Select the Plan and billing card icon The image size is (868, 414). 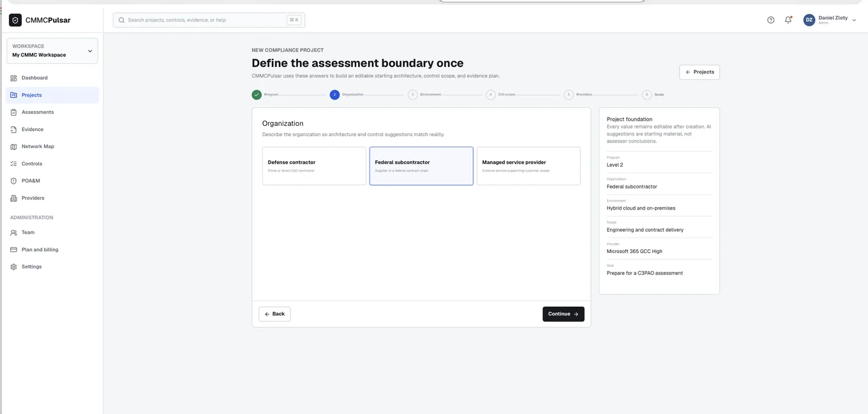coord(13,250)
